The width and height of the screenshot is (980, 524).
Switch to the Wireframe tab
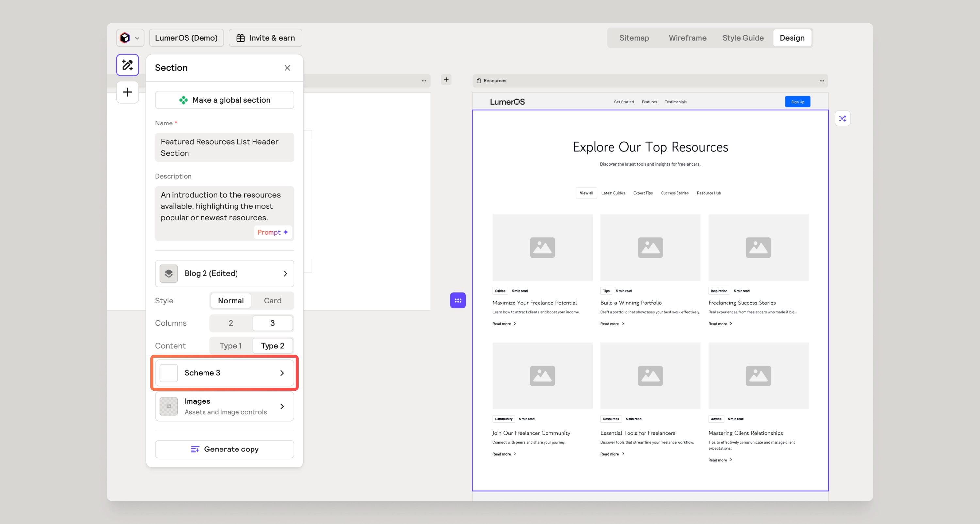point(687,38)
